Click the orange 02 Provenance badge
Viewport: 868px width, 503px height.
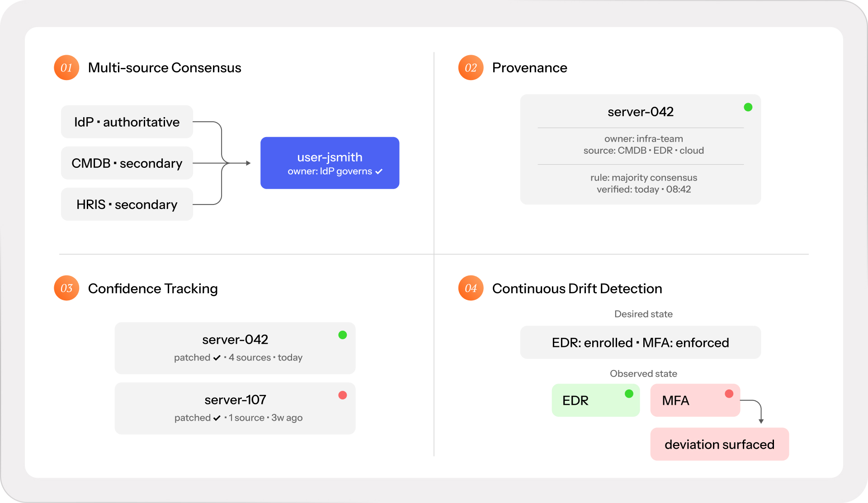[471, 68]
